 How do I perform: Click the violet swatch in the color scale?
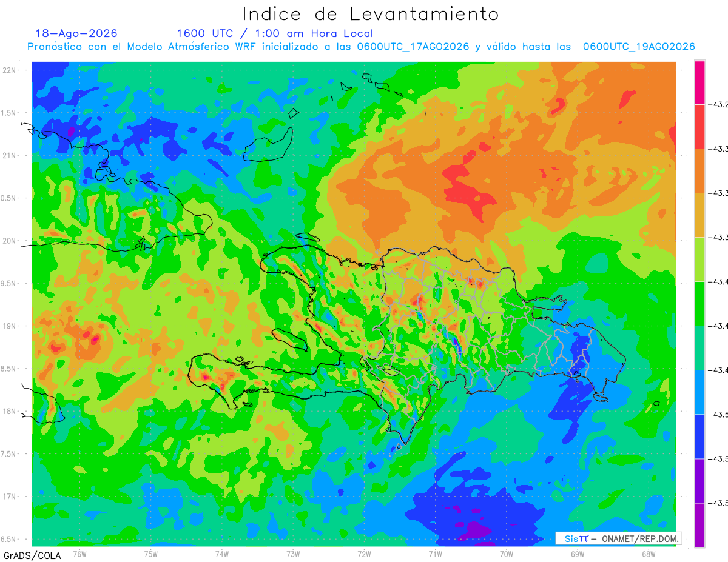[x=699, y=480]
